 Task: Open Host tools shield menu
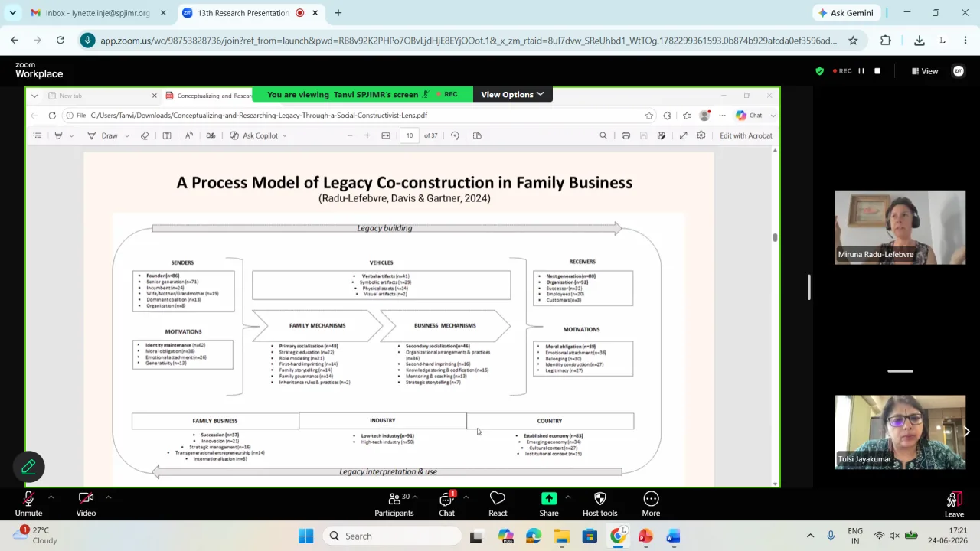click(x=599, y=504)
